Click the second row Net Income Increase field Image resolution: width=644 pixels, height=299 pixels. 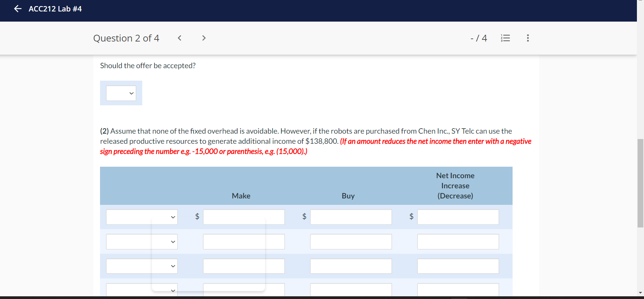(458, 242)
